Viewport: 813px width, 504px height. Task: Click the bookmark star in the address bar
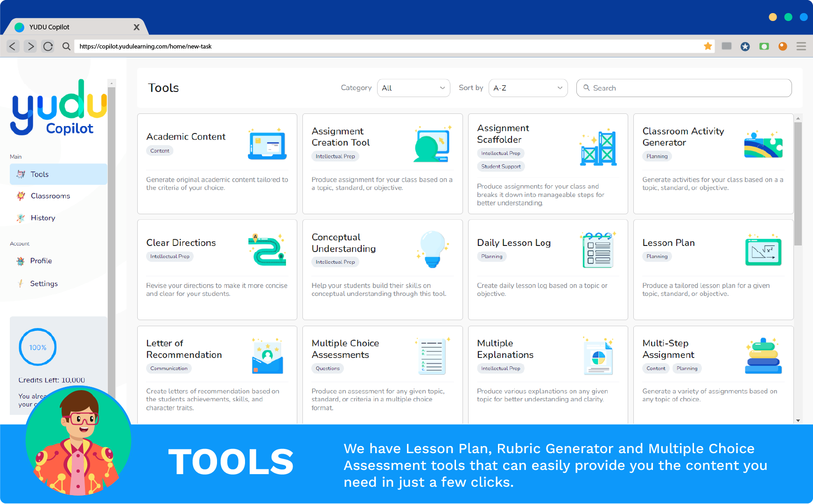point(708,46)
